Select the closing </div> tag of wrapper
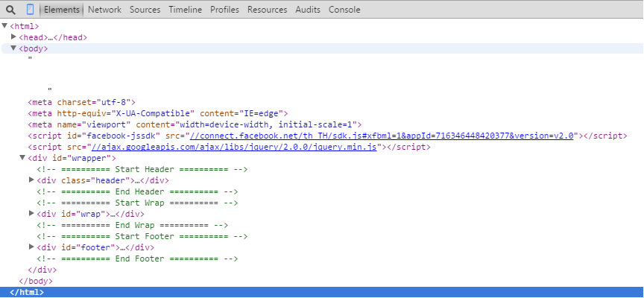The width and height of the screenshot is (644, 298). point(42,270)
